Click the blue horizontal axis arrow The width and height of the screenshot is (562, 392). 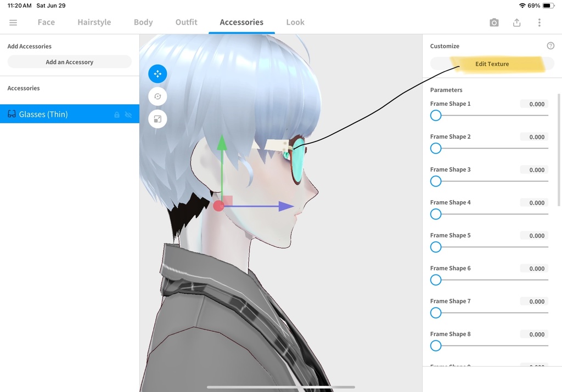tap(286, 206)
